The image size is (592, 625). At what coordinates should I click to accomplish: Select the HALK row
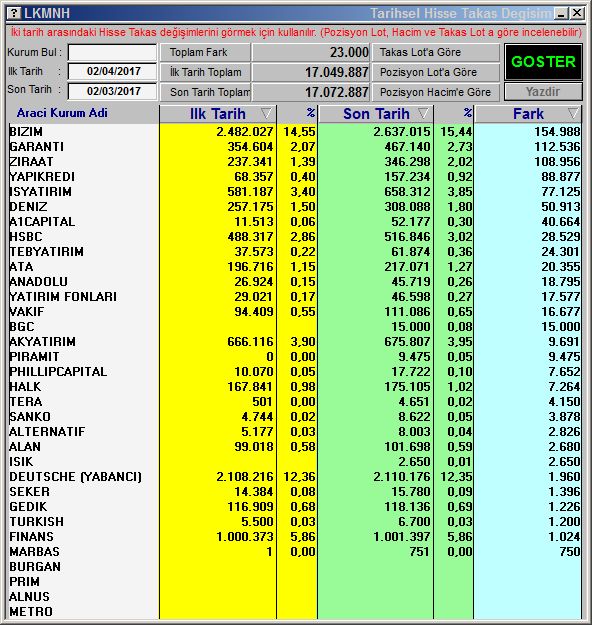[295, 387]
